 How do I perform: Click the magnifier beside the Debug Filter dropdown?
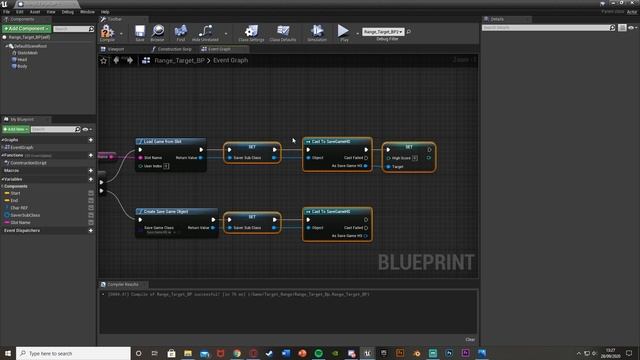point(409,31)
